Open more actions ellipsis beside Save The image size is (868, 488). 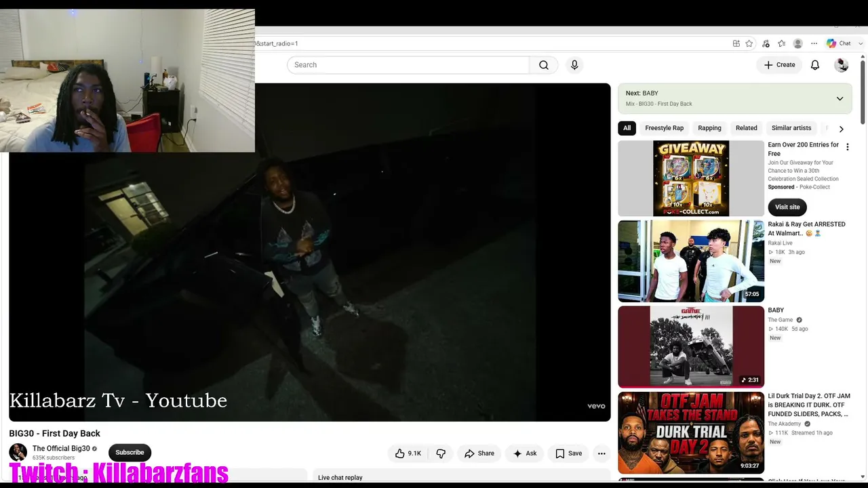(x=601, y=453)
